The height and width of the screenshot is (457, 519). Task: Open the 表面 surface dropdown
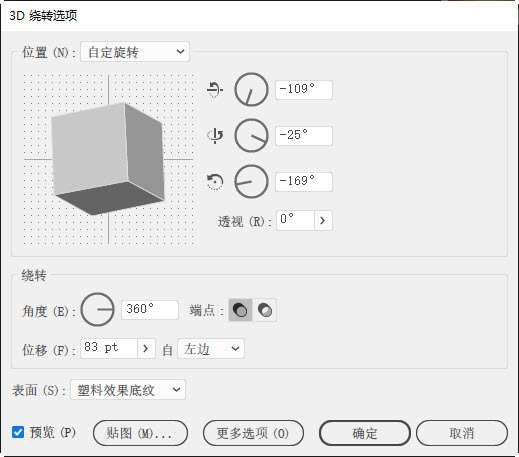click(128, 389)
